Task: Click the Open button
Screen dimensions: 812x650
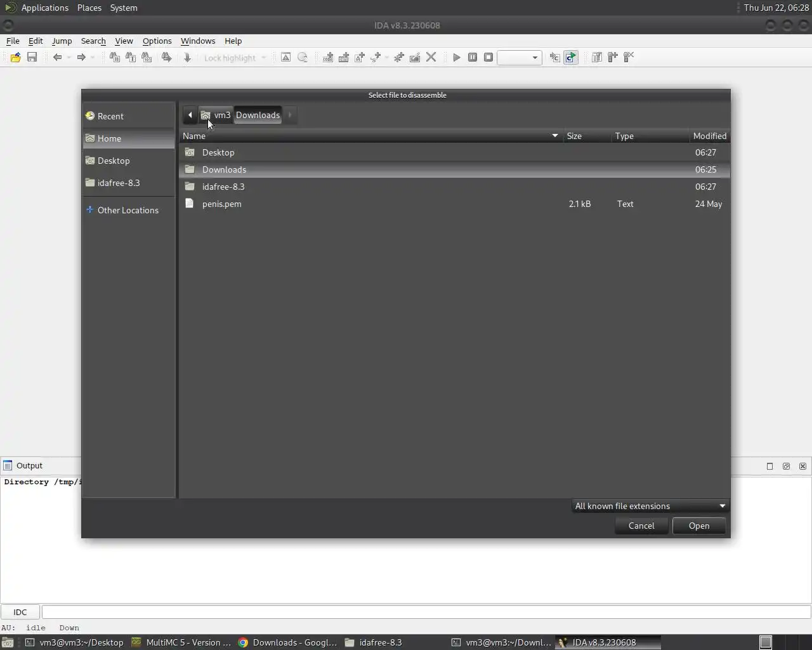Action: 699,526
